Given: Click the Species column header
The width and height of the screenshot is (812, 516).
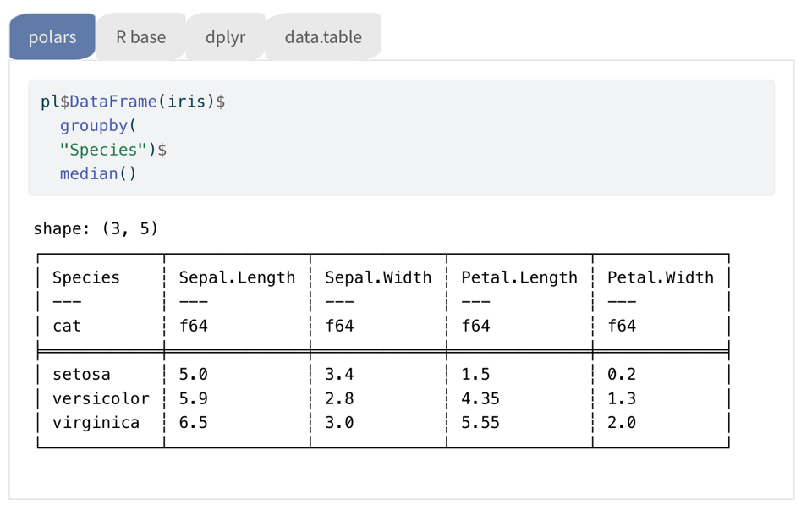Looking at the screenshot, I should [x=86, y=277].
